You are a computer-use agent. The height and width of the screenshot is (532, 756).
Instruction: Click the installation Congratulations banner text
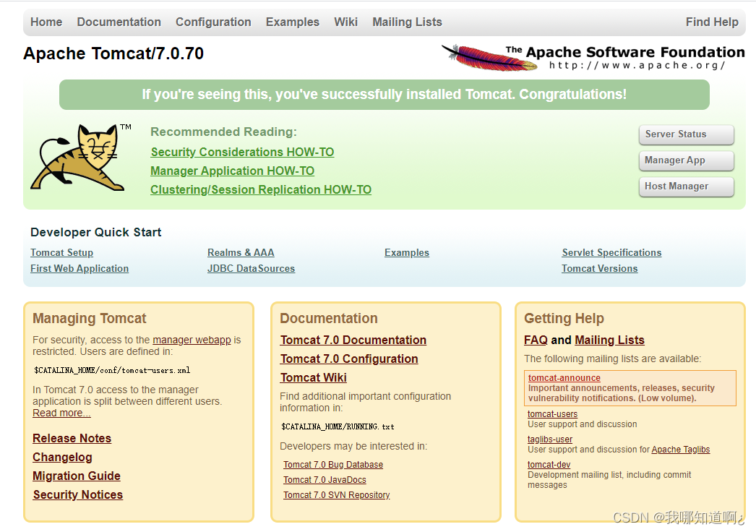click(x=384, y=95)
